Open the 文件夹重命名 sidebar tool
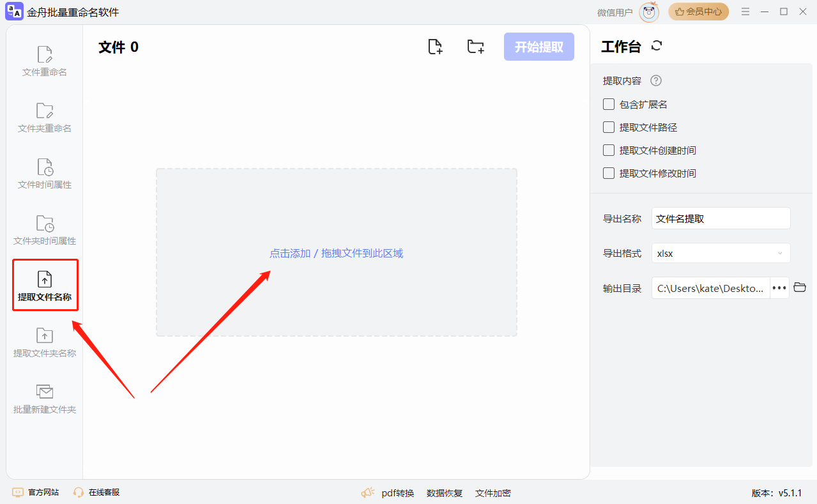 pos(45,118)
